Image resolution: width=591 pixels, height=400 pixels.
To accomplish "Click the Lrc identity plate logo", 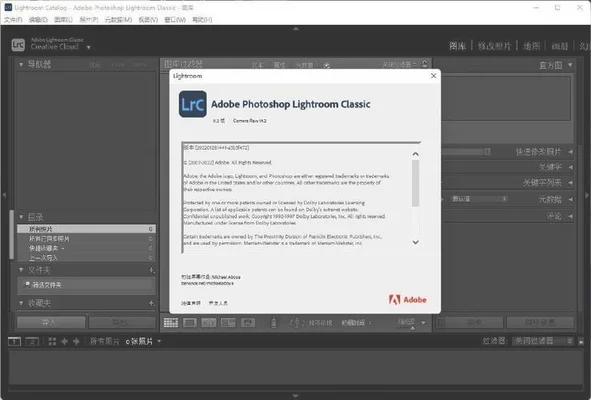I will coord(18,45).
